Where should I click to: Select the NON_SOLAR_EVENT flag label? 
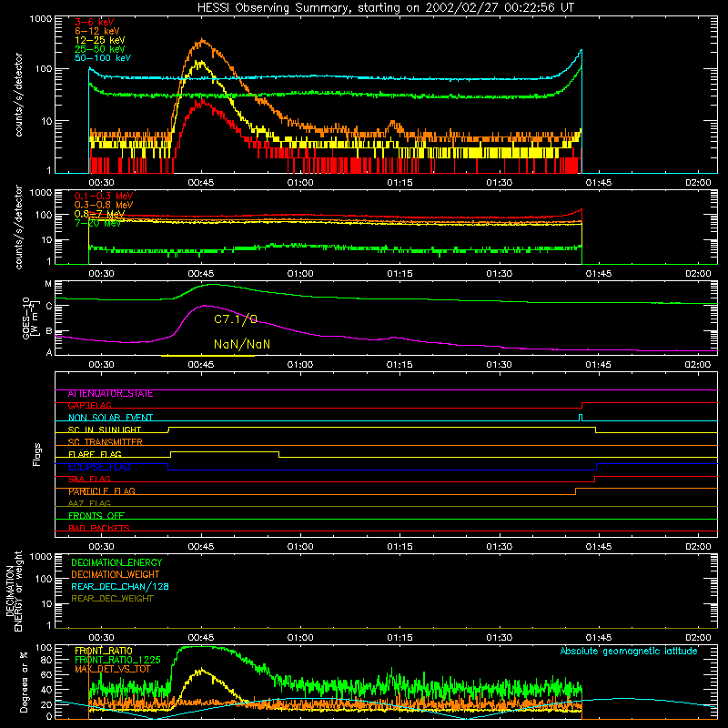click(110, 418)
